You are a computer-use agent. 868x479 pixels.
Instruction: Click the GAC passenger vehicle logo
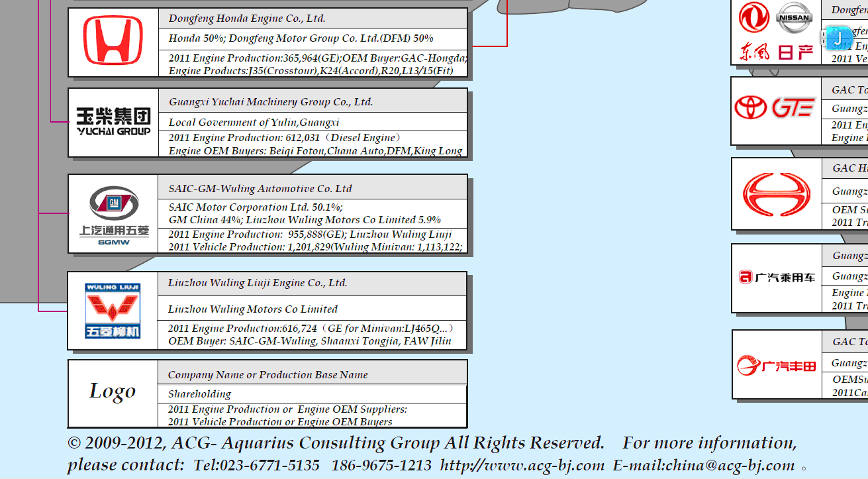tap(777, 278)
